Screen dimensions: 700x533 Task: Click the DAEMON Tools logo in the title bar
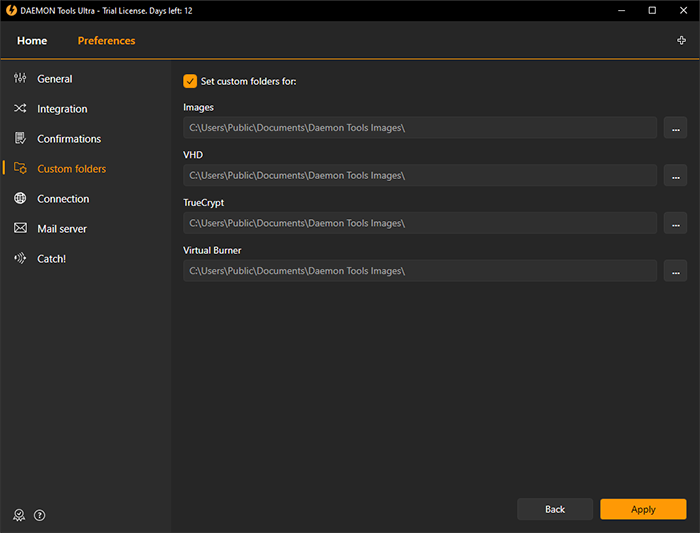pos(11,10)
